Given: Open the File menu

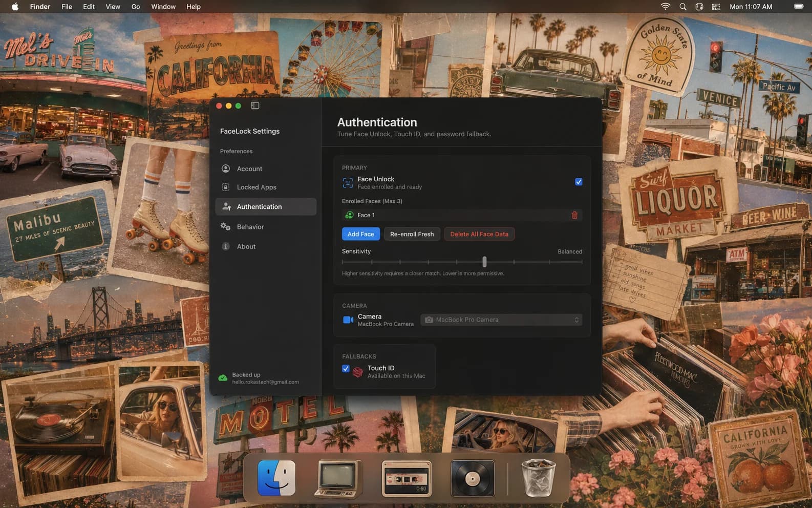Looking at the screenshot, I should pyautogui.click(x=67, y=7).
